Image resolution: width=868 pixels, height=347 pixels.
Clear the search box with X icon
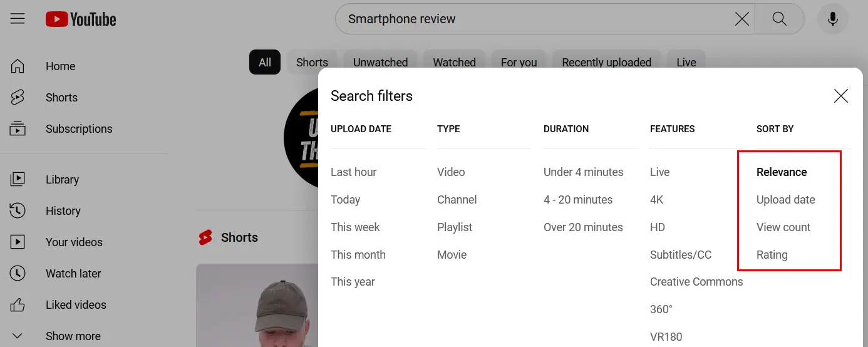(x=741, y=19)
